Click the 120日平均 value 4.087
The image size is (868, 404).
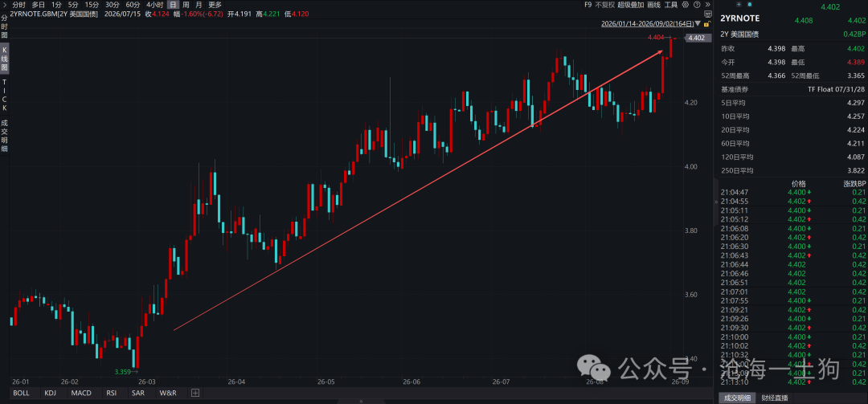tap(856, 157)
